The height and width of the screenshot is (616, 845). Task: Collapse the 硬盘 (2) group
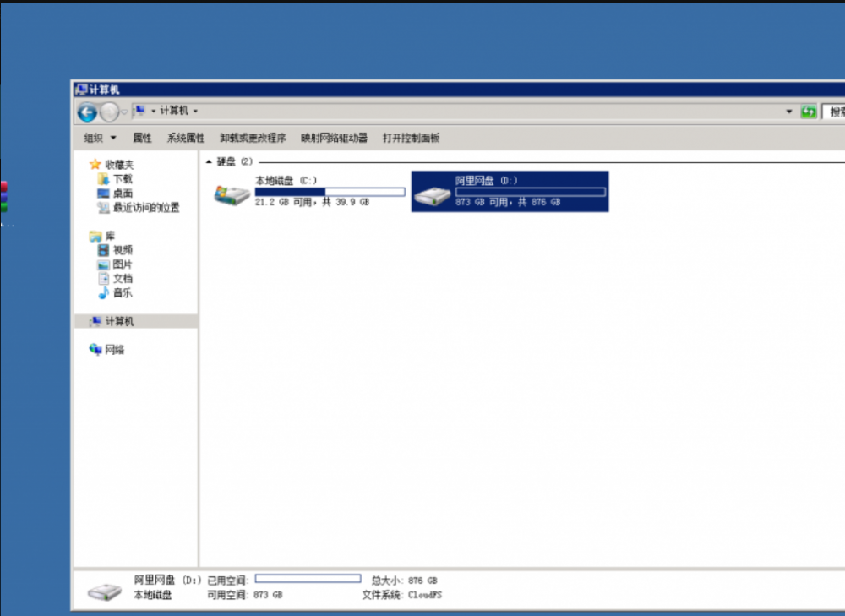pos(208,161)
